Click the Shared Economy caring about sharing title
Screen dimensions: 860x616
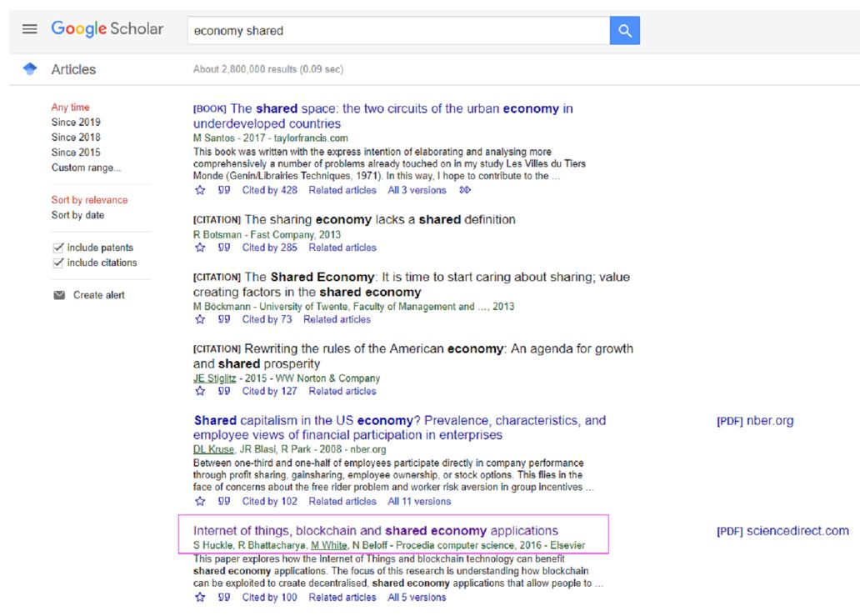click(x=412, y=285)
